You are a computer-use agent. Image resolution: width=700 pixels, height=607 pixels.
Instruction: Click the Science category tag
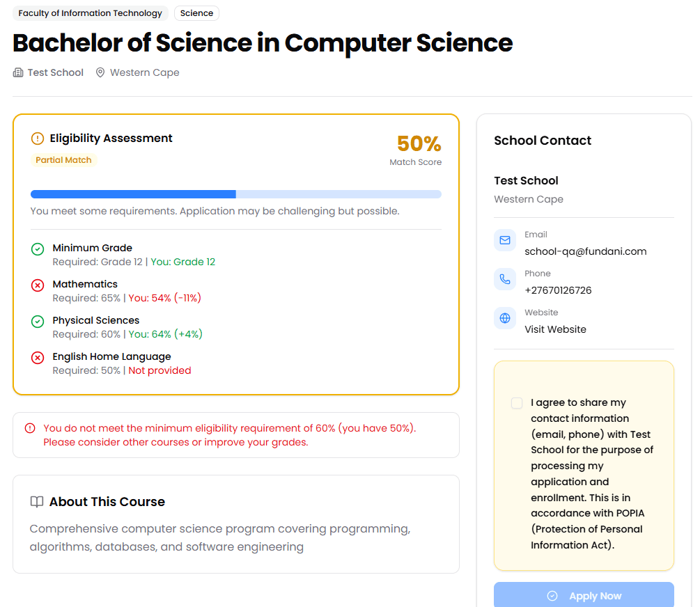pos(196,13)
